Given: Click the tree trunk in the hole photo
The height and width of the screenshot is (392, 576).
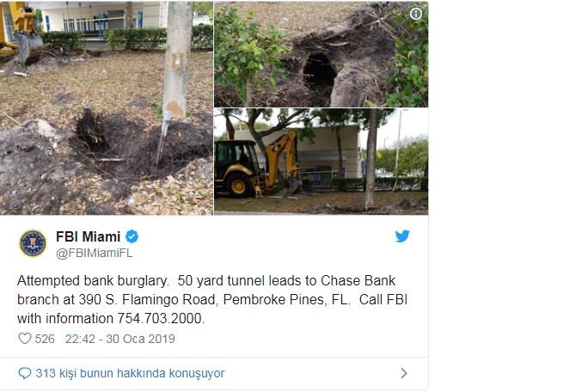Looking at the screenshot, I should point(178,61).
